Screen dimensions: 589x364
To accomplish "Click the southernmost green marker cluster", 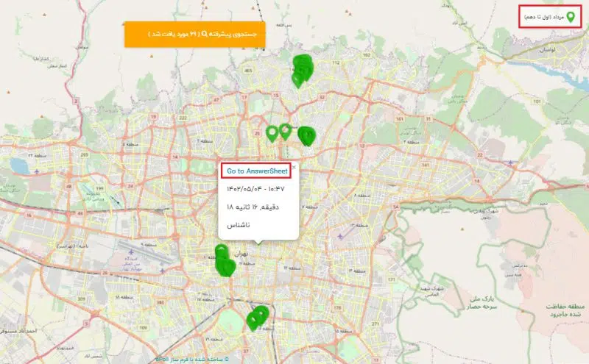I will pos(258,318).
